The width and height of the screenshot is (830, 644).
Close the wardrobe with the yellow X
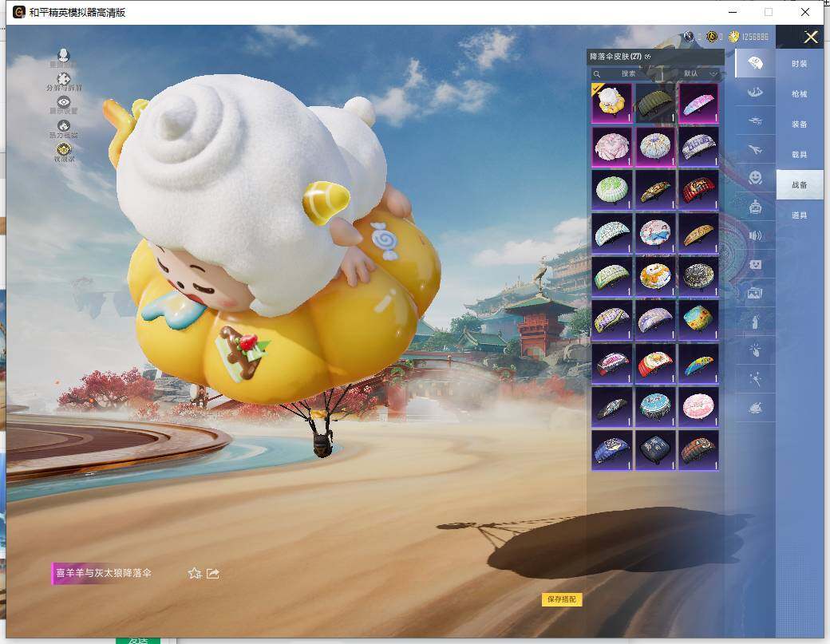[811, 38]
